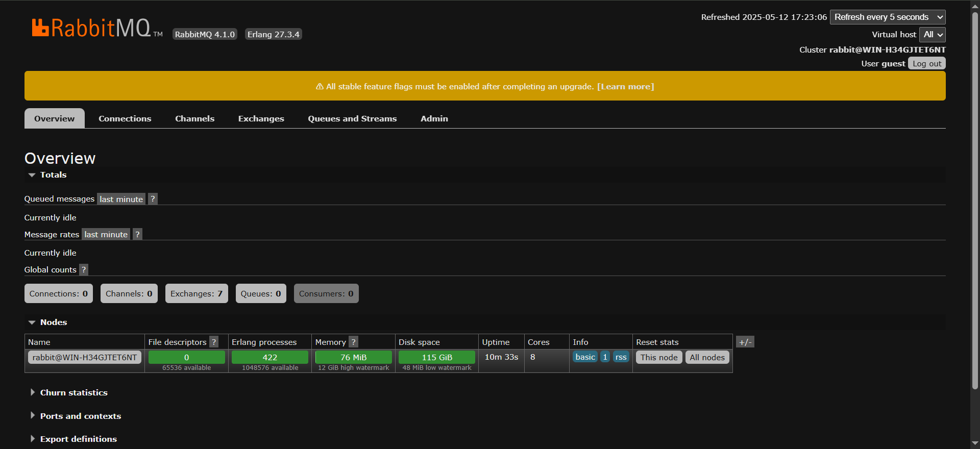The width and height of the screenshot is (980, 449).
Task: Switch to the Connections tab
Action: pyautogui.click(x=125, y=118)
